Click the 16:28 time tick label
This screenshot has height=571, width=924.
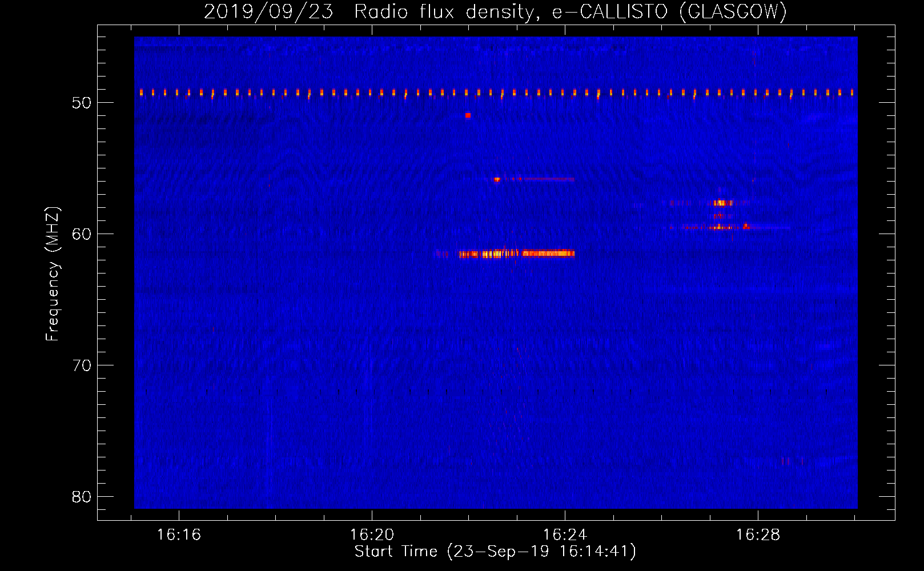(758, 535)
